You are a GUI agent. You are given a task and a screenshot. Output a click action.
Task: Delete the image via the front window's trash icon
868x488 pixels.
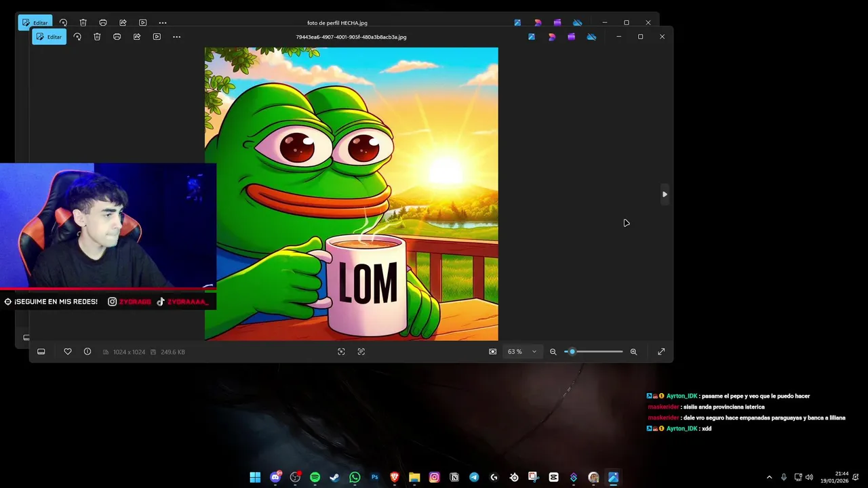point(97,37)
